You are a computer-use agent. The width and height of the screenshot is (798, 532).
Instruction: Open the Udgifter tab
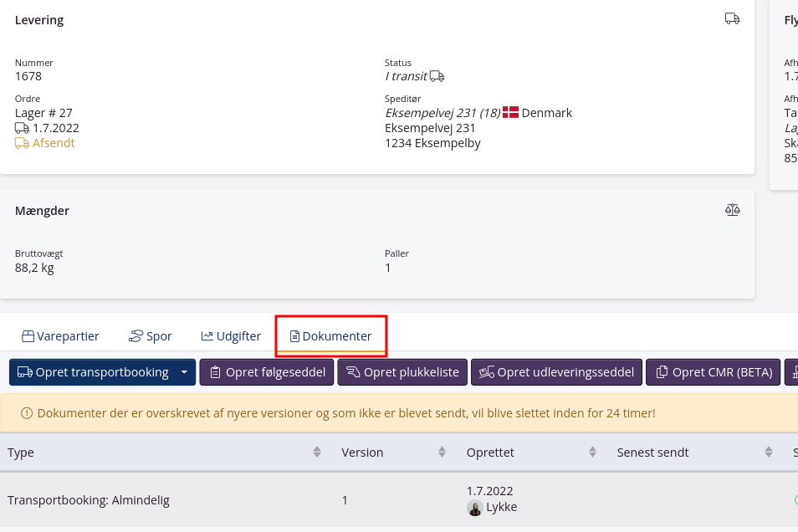(x=231, y=336)
